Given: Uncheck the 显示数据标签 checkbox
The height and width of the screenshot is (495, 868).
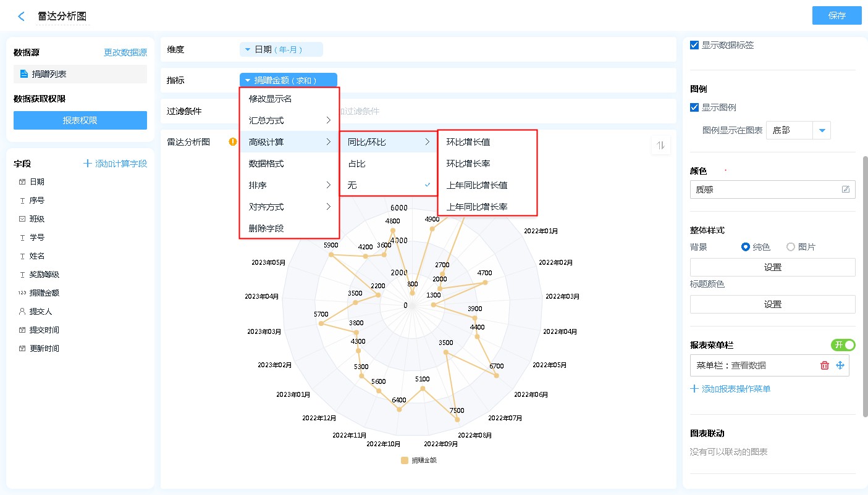Looking at the screenshot, I should click(694, 45).
